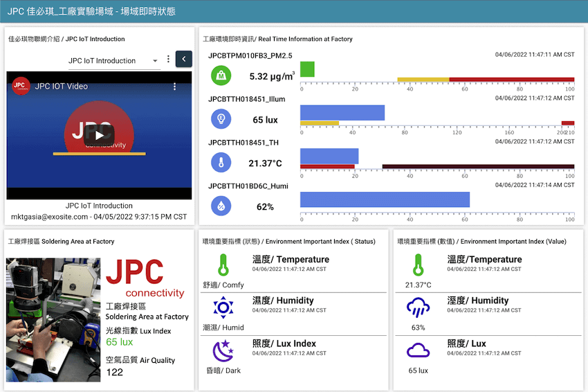Click the JPC channel logo in video
Viewport: 588px width, 392px height.
[x=21, y=86]
